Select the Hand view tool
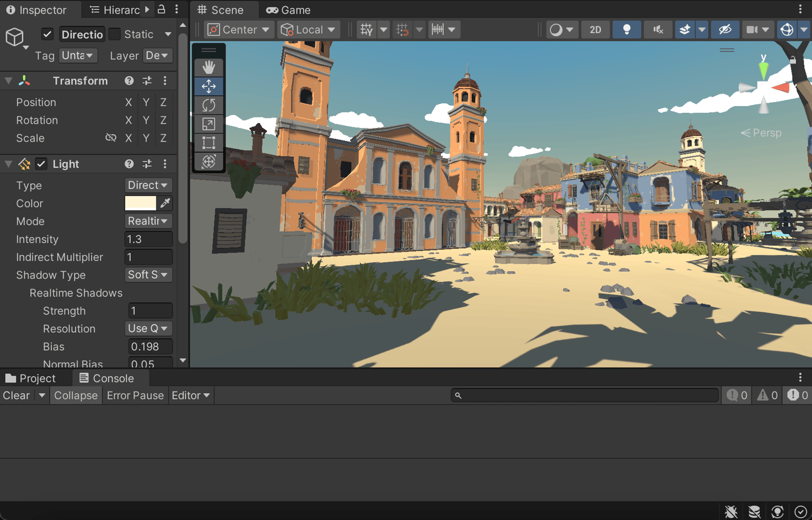The width and height of the screenshot is (812, 520). (209, 68)
